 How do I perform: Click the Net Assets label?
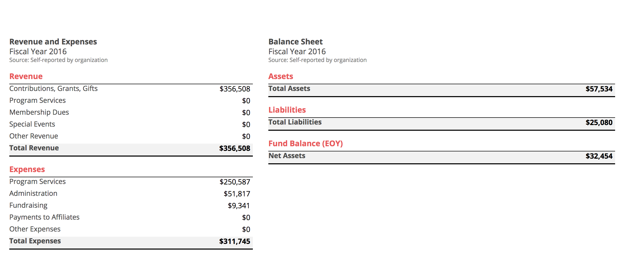tap(287, 156)
